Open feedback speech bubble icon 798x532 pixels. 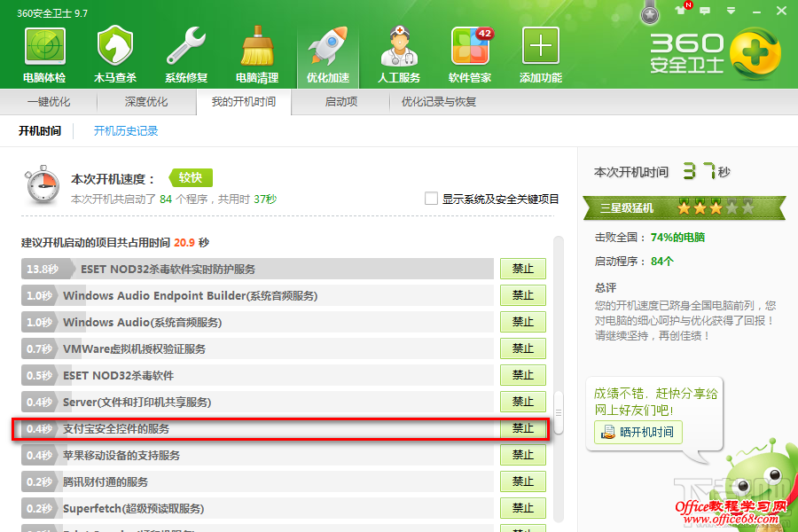pyautogui.click(x=705, y=10)
